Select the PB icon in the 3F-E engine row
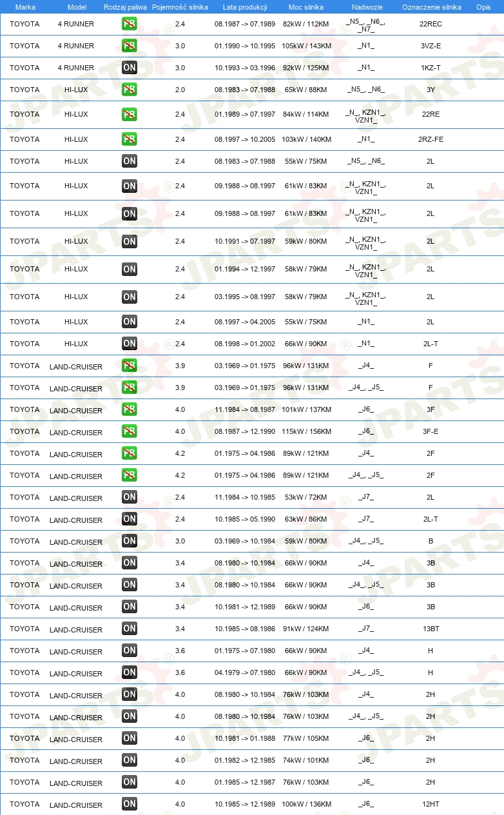The image size is (504, 815). pyautogui.click(x=129, y=431)
